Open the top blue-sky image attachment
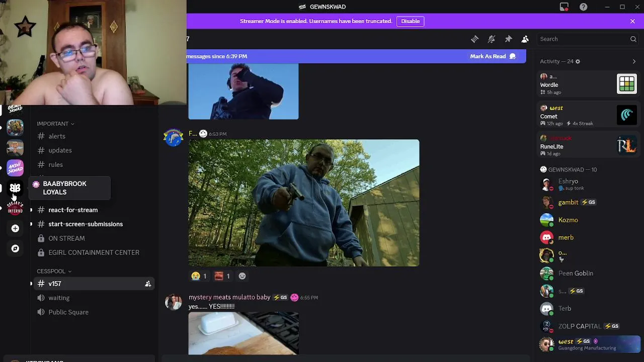 (x=244, y=91)
